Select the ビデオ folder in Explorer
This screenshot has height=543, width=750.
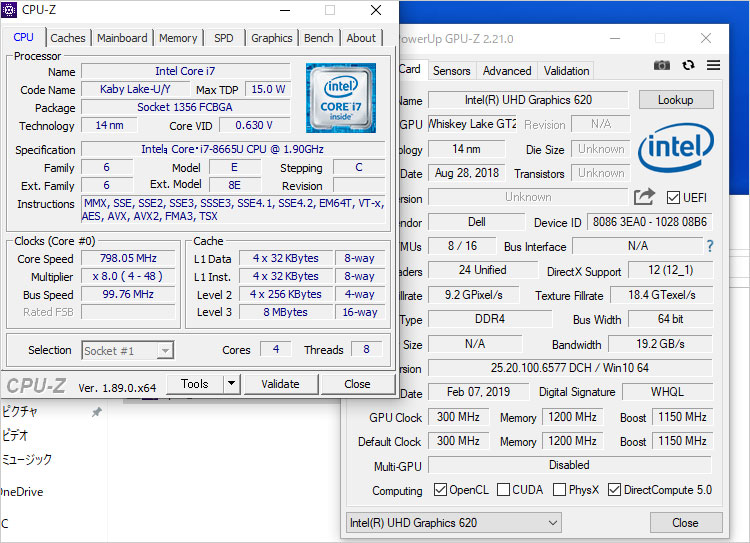[15, 435]
